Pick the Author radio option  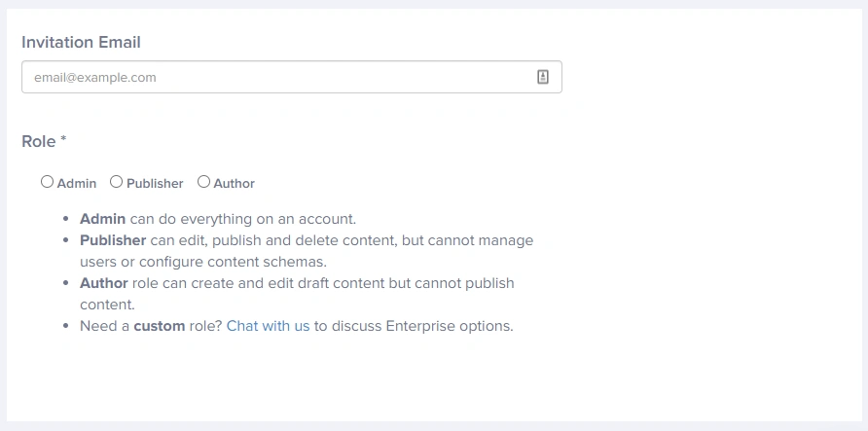203,182
